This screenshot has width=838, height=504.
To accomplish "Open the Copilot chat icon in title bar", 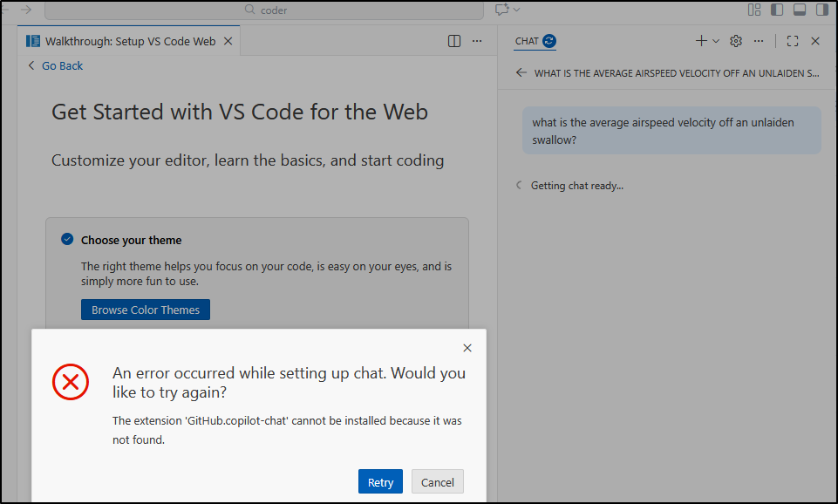I will point(501,10).
